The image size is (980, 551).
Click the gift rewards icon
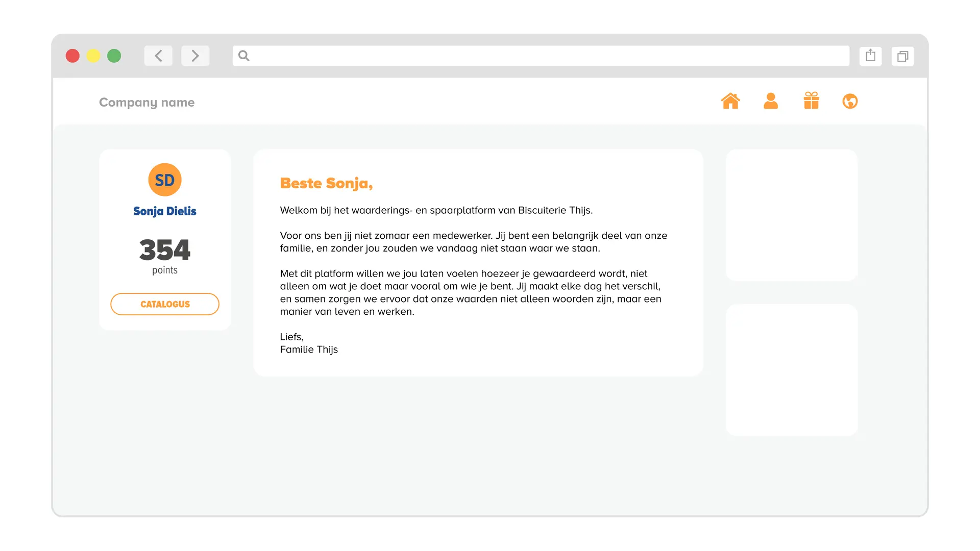coord(811,101)
